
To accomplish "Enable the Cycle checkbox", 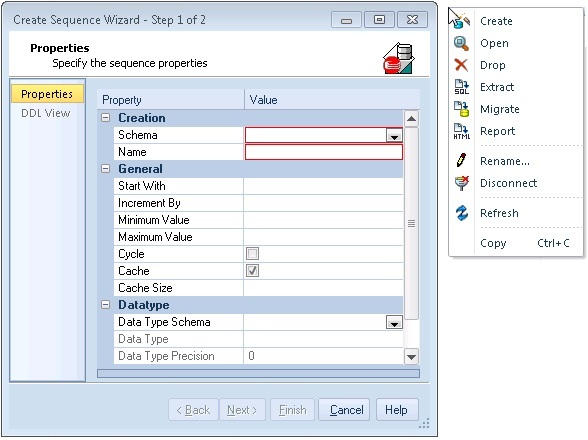I will [252, 254].
